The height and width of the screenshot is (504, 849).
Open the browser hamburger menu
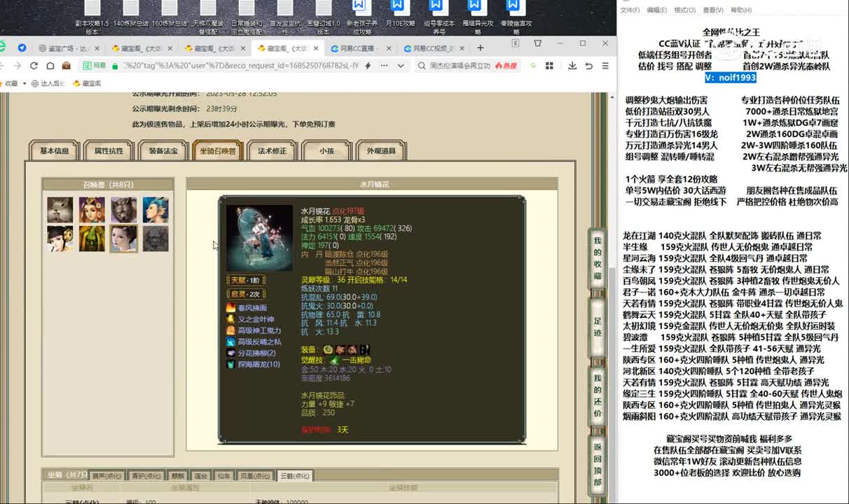[x=605, y=66]
